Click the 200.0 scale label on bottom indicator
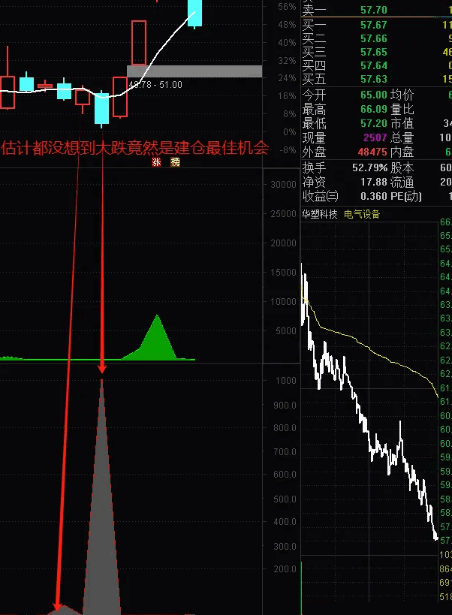The width and height of the screenshot is (452, 615). pos(285,569)
